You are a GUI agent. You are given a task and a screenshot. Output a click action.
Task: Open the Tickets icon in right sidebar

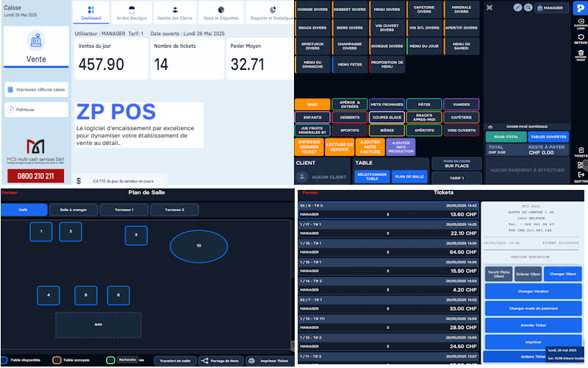pos(580,152)
